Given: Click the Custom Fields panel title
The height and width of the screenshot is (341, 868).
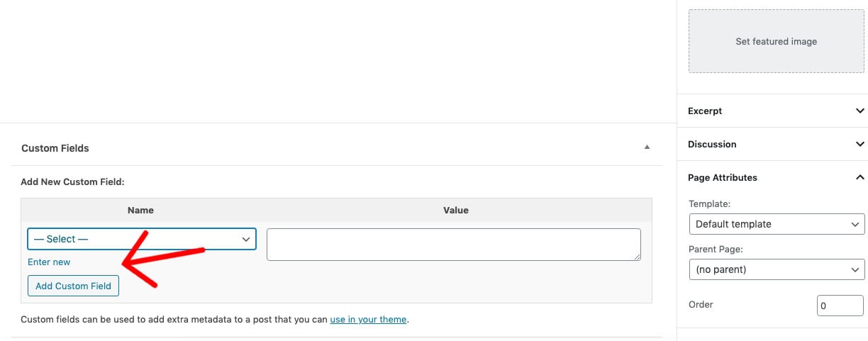Looking at the screenshot, I should point(55,148).
